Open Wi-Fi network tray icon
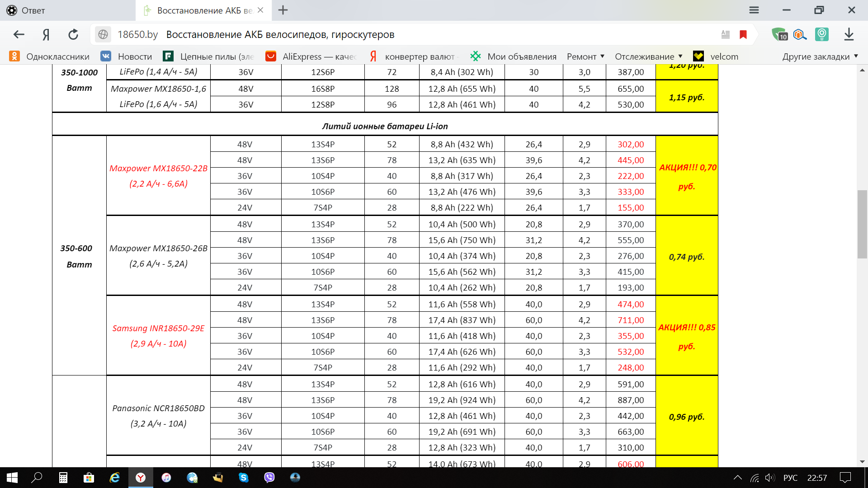The image size is (868, 488). click(x=755, y=478)
